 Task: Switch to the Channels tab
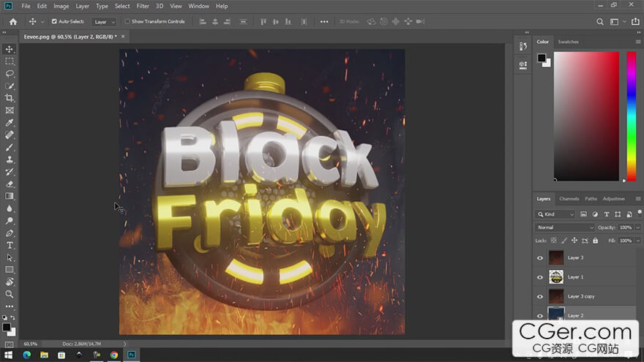click(569, 199)
